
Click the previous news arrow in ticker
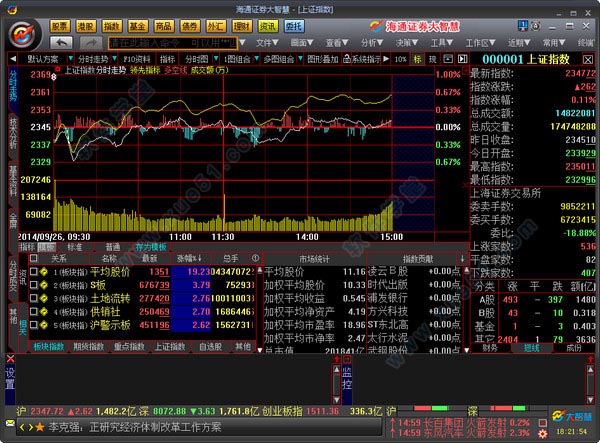click(22, 427)
